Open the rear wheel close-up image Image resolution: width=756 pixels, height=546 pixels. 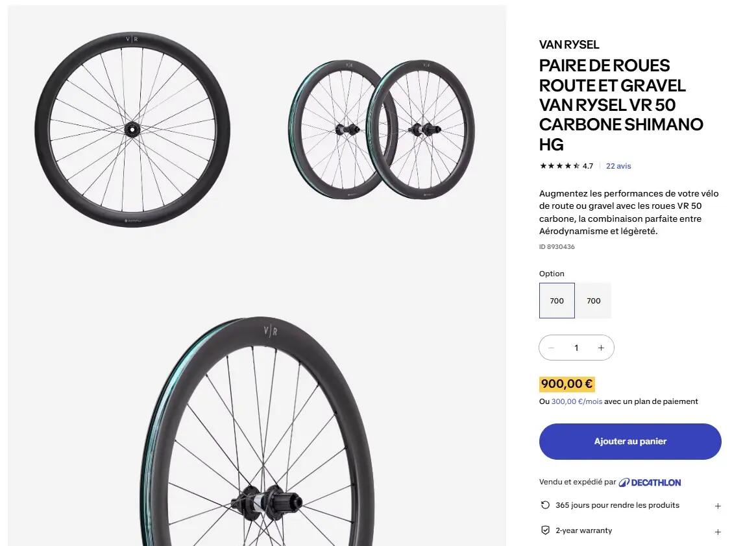click(x=257, y=431)
